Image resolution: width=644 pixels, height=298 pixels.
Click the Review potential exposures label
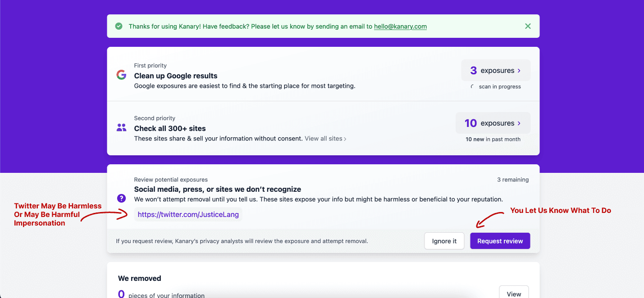pos(171,180)
